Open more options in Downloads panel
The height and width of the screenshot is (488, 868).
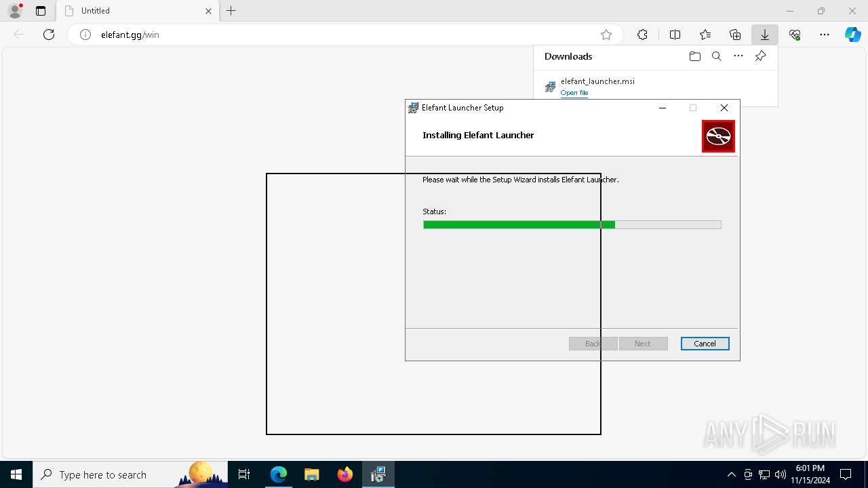point(738,56)
